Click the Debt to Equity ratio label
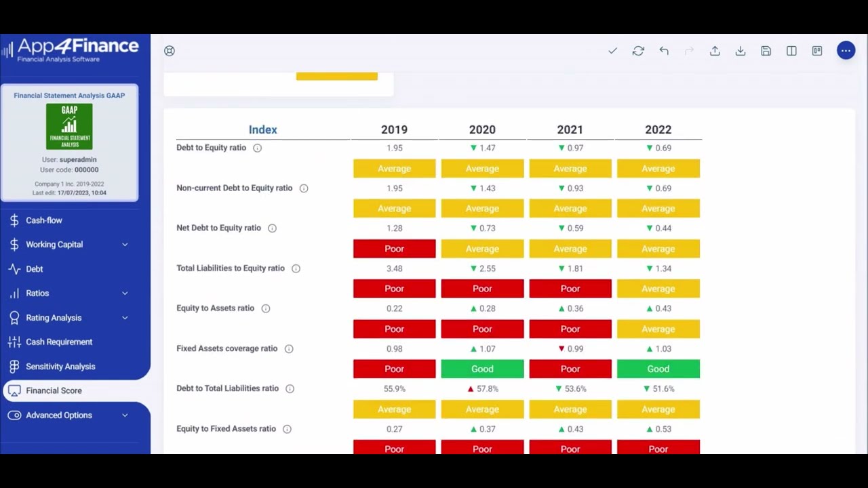 211,148
